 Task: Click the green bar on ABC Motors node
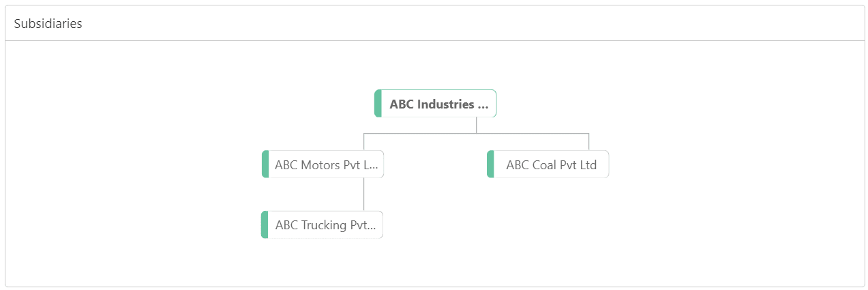click(265, 164)
